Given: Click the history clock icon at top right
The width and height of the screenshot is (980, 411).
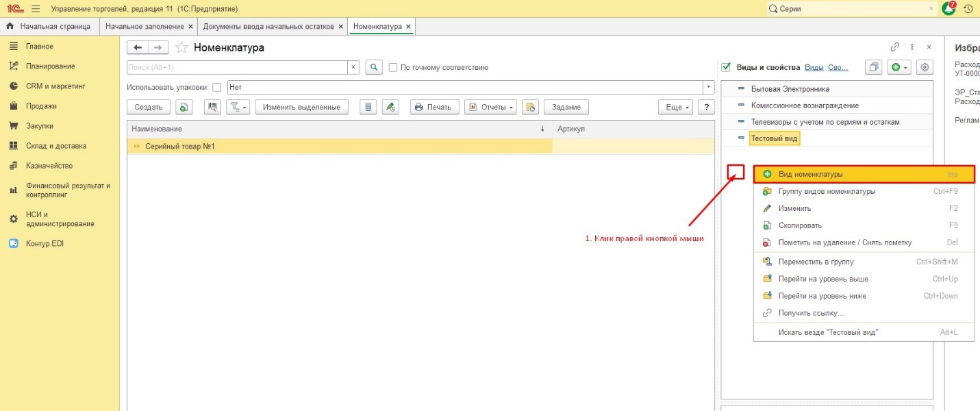Looking at the screenshot, I should [968, 9].
